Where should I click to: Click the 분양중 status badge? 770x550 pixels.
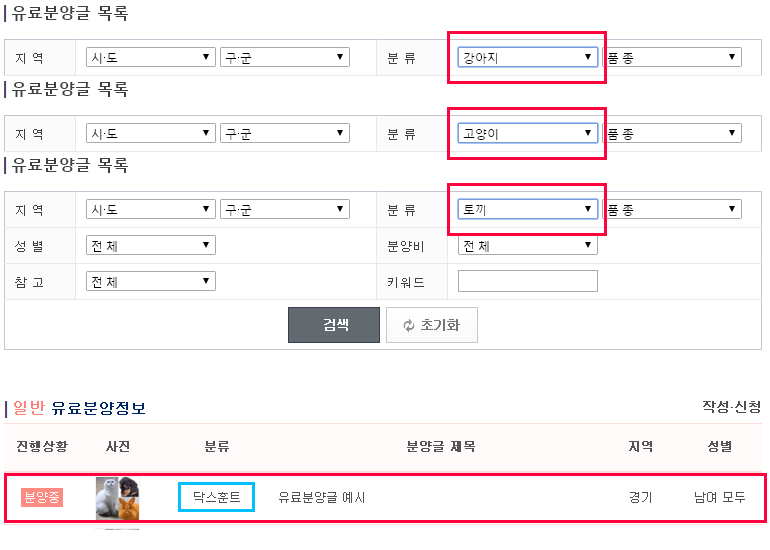[42, 497]
